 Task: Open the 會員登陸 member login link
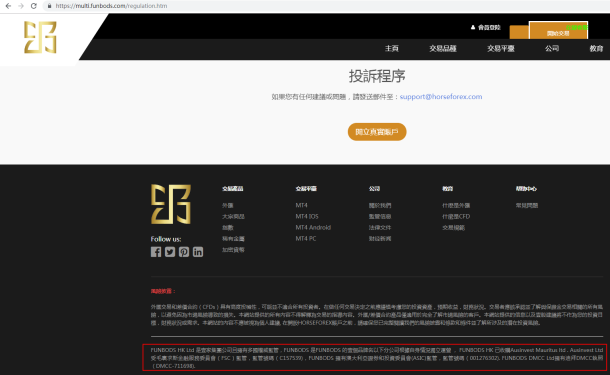(x=489, y=27)
